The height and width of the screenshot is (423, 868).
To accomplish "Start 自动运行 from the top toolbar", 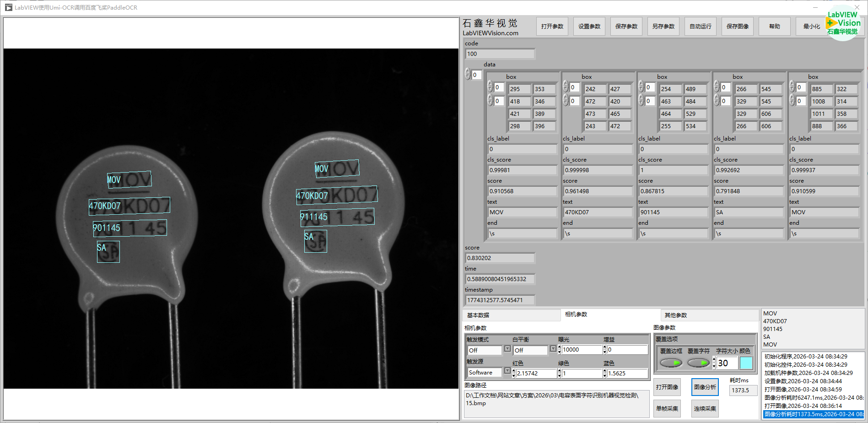I will (x=700, y=27).
